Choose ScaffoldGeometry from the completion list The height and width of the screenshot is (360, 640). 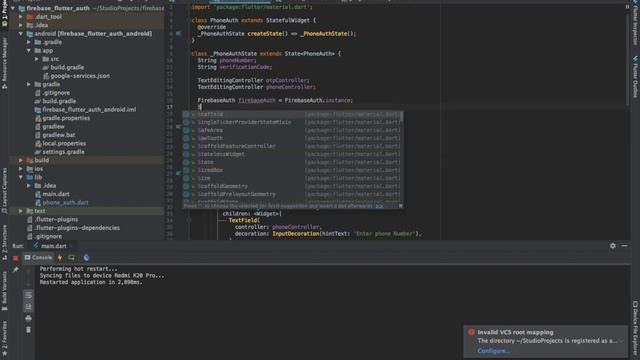coord(293,186)
